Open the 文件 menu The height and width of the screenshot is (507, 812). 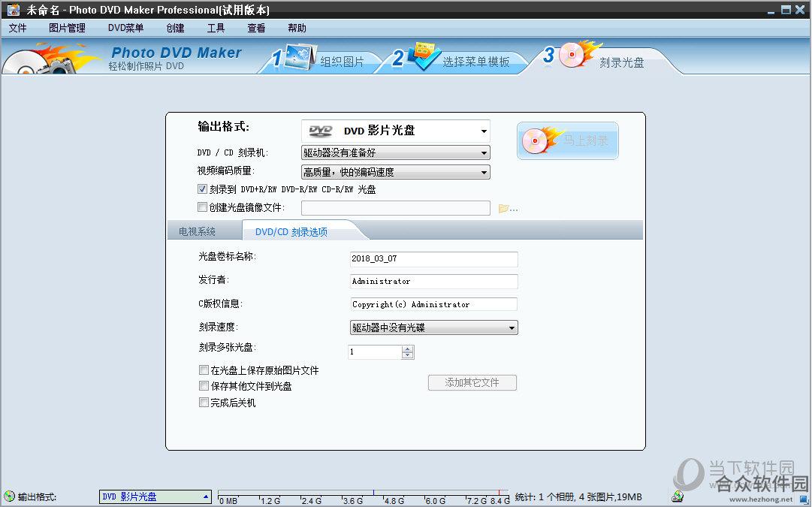17,28
